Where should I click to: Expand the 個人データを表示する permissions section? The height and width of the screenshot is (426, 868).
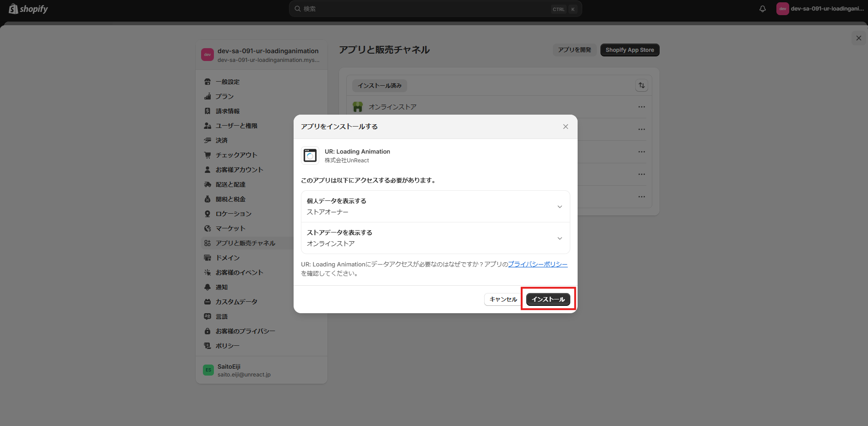(x=559, y=206)
